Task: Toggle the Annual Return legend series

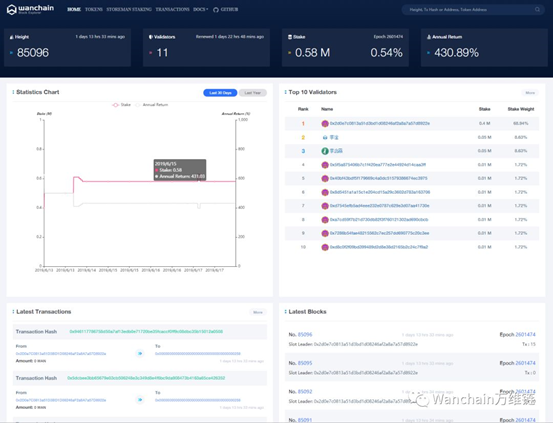Action: 152,105
